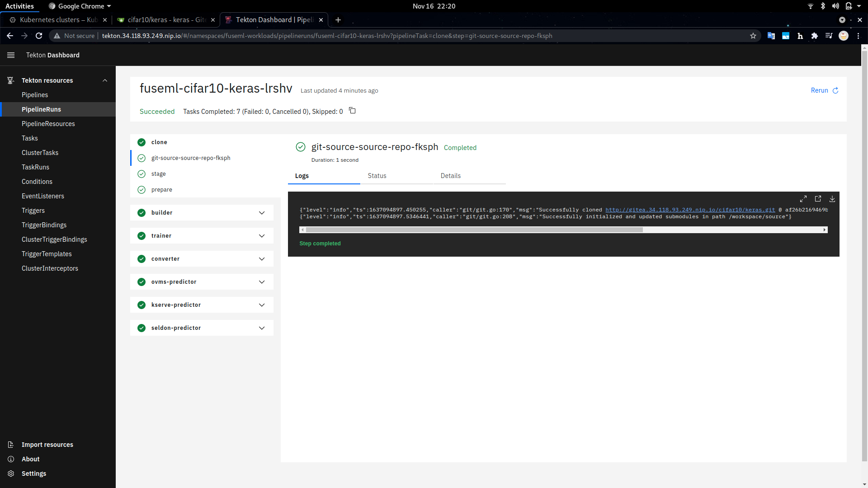Image resolution: width=868 pixels, height=488 pixels.
Task: Maximize the log viewer
Action: 803,199
